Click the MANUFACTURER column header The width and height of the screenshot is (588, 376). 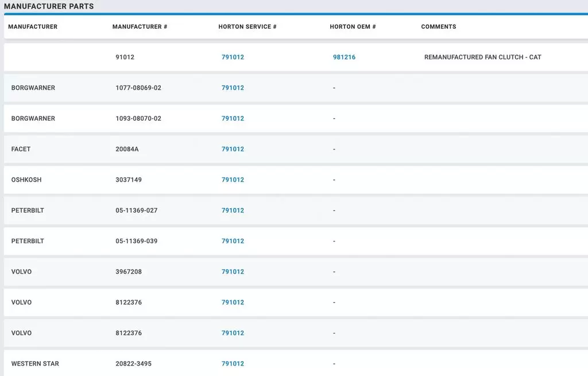tap(33, 26)
